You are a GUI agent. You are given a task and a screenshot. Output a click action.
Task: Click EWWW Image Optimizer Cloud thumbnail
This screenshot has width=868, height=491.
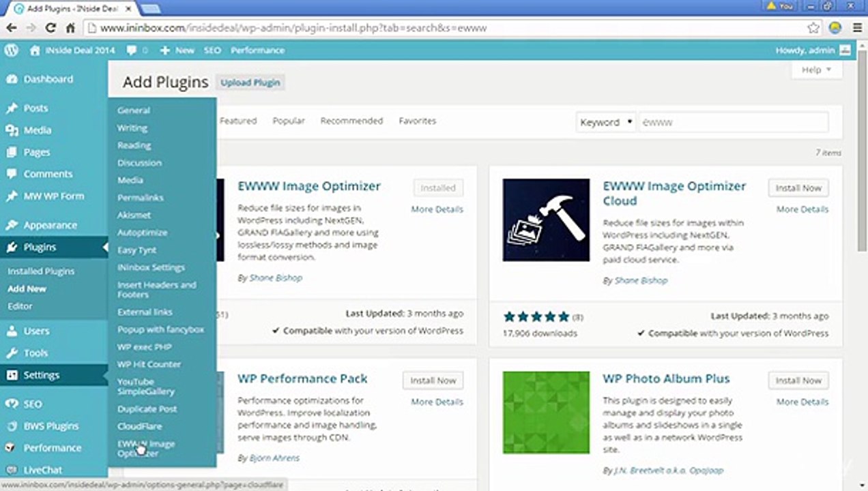546,220
